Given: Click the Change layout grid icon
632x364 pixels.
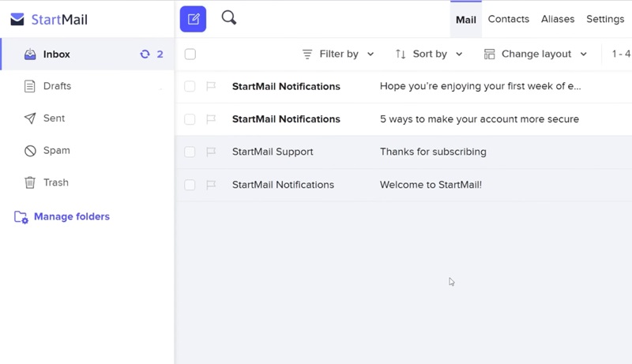Looking at the screenshot, I should 489,54.
